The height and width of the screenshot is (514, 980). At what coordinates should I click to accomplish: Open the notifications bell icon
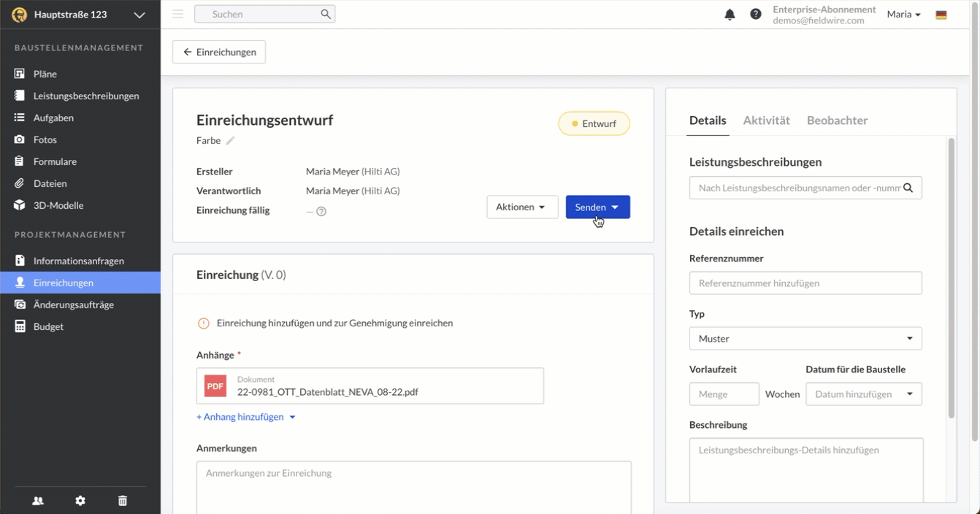point(730,15)
